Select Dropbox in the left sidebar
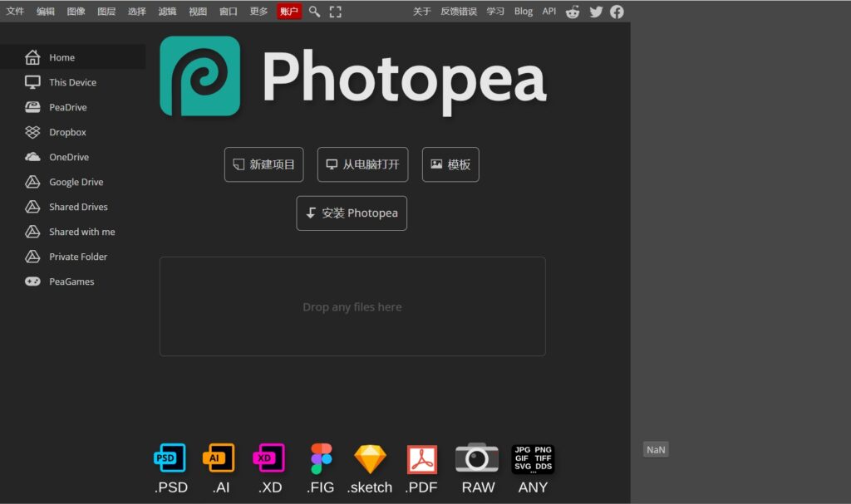851x504 pixels. (66, 131)
